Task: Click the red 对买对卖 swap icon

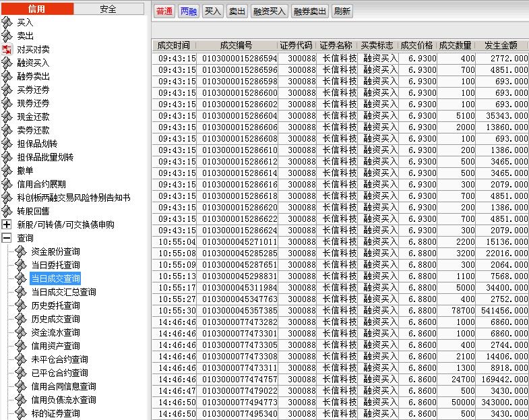Action: pyautogui.click(x=7, y=49)
